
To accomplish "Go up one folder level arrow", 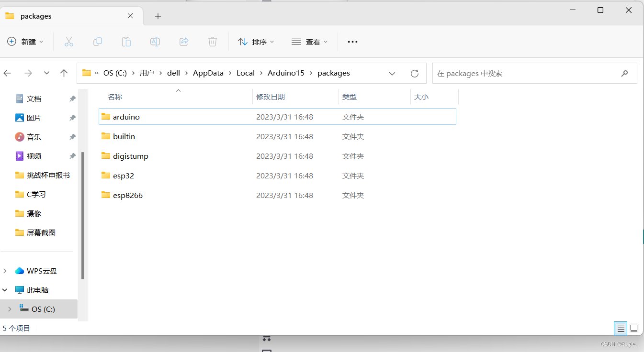I will tap(64, 73).
